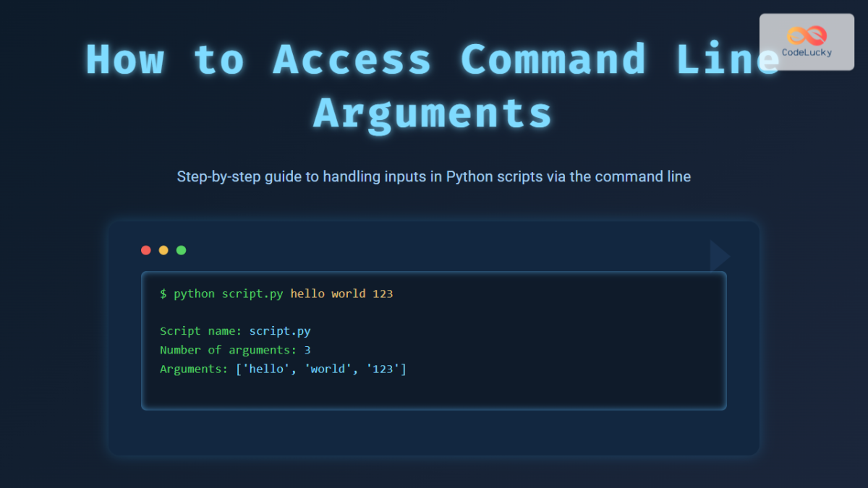The height and width of the screenshot is (488, 868).
Task: Click the terminal window header bar
Action: [x=434, y=250]
